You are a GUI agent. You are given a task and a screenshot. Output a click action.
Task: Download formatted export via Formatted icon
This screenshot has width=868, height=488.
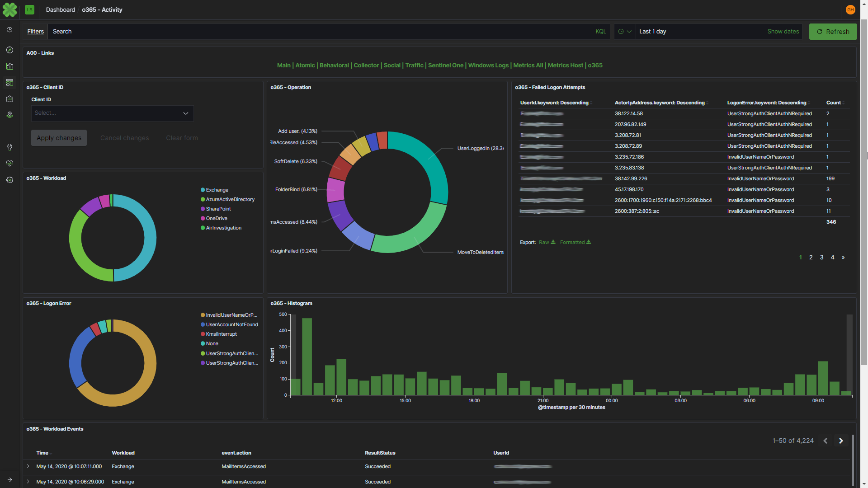click(589, 242)
